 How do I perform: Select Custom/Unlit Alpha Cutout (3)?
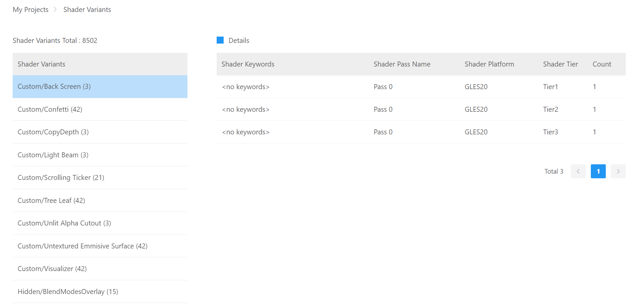(x=64, y=223)
